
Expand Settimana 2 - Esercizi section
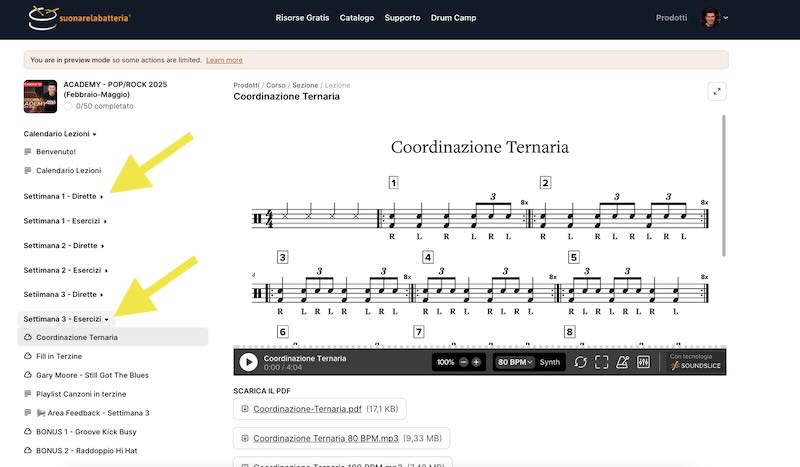tap(65, 270)
